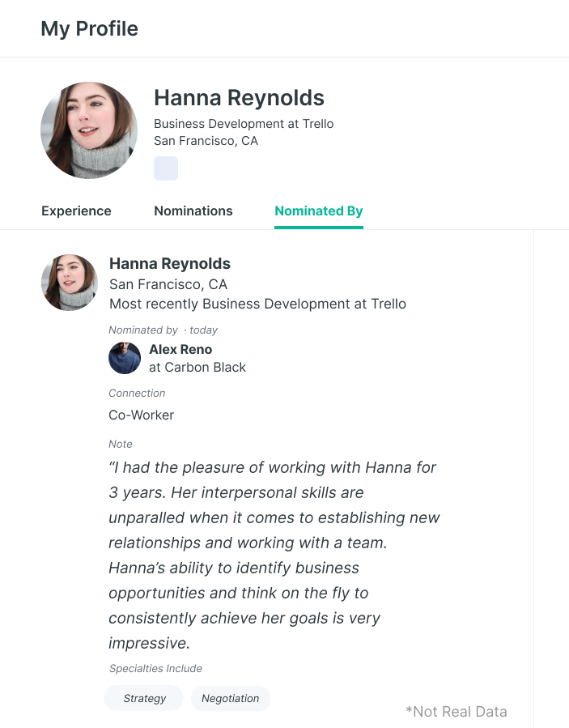This screenshot has width=569, height=728.
Task: Select the Strategy specialty tag
Action: click(145, 698)
